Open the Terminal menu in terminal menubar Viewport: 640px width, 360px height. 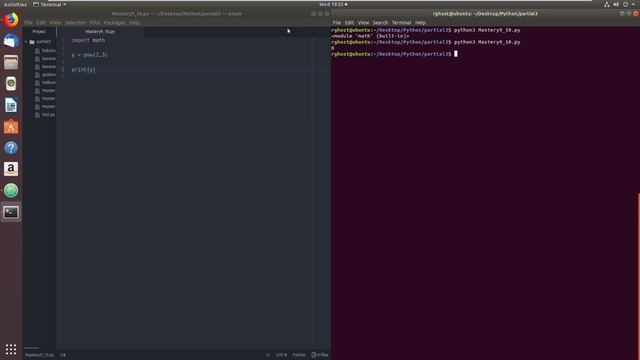(x=401, y=23)
